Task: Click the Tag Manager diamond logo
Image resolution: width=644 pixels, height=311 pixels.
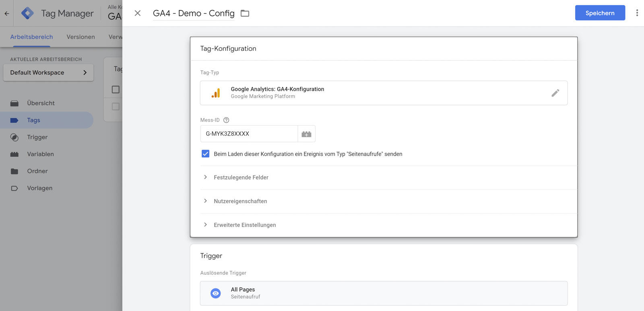Action: (27, 13)
